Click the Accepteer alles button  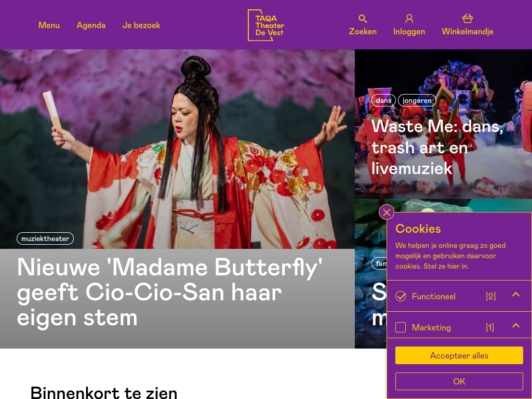click(459, 355)
